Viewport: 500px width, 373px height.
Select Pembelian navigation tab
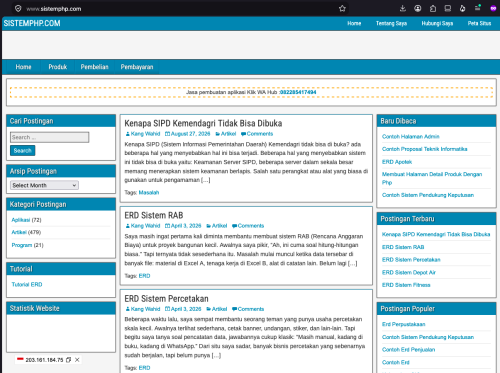pyautogui.click(x=95, y=67)
